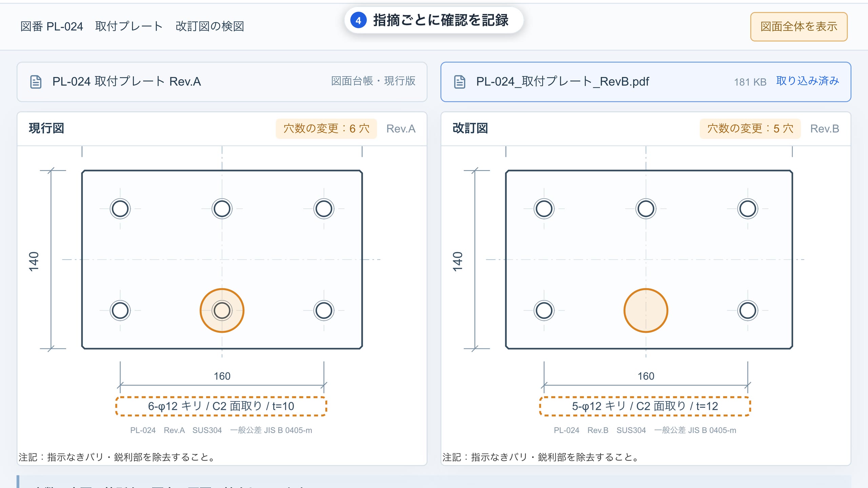Click dashed note 5-φ12 キリ / C2 面取り / t=12
868x488 pixels.
click(x=645, y=406)
